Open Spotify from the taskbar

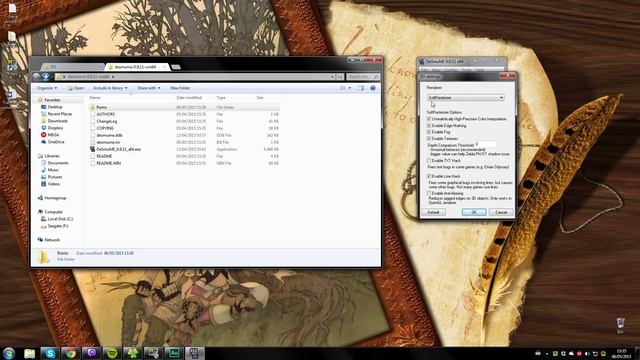click(x=112, y=353)
